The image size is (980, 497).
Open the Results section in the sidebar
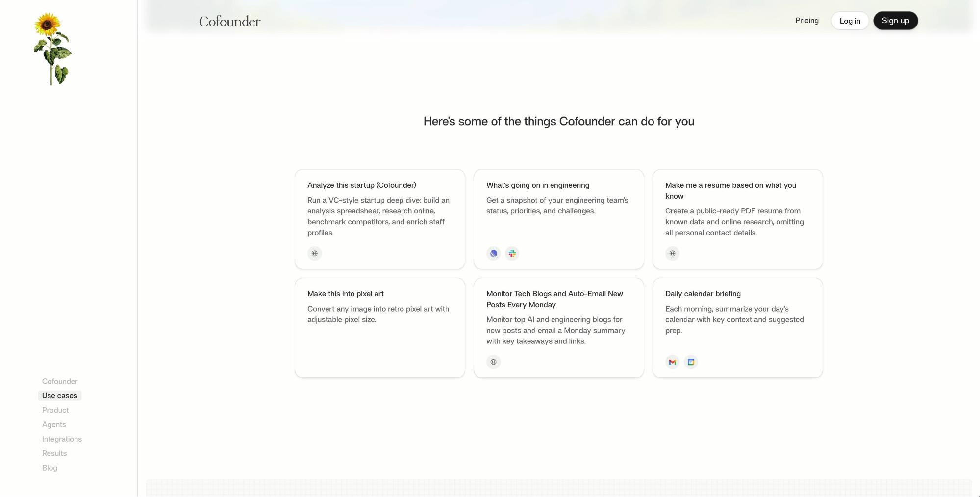click(x=54, y=453)
